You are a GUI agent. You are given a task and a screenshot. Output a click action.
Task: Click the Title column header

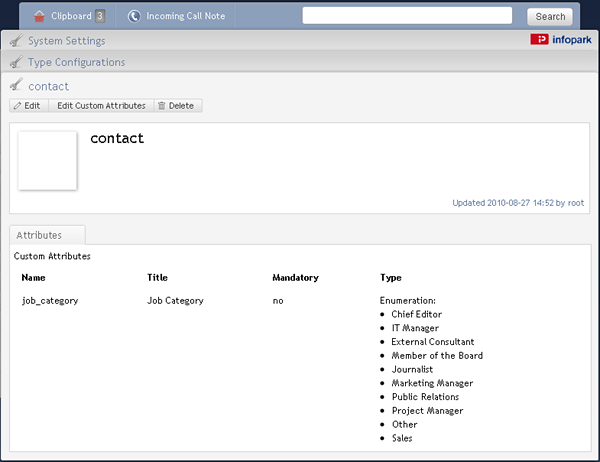tap(157, 278)
